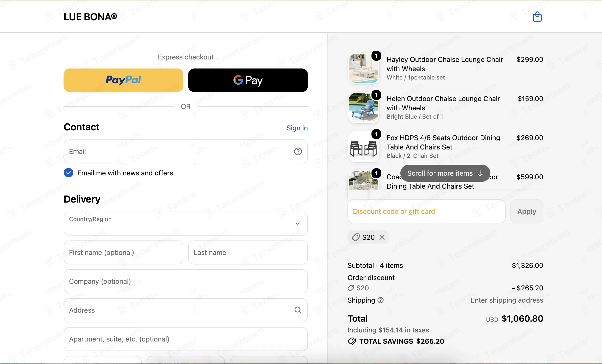Click the Hayley Lounge Chair thumbnail
Image resolution: width=602 pixels, height=364 pixels.
pyautogui.click(x=363, y=68)
